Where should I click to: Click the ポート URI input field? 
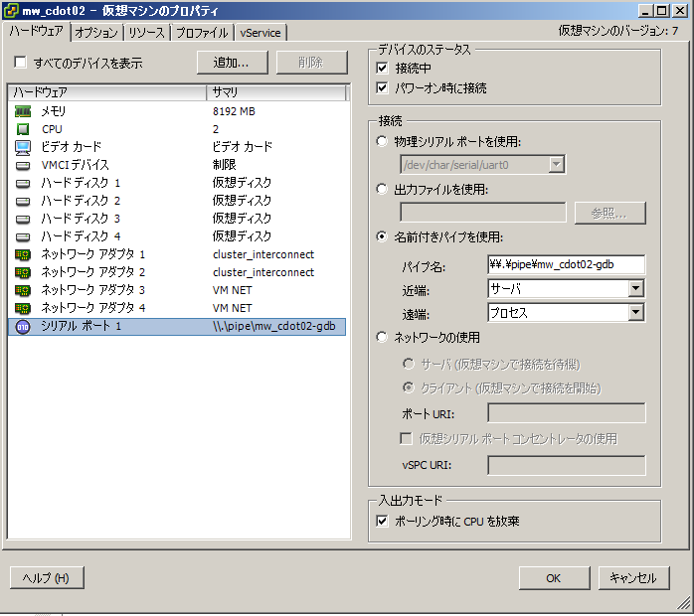(566, 413)
